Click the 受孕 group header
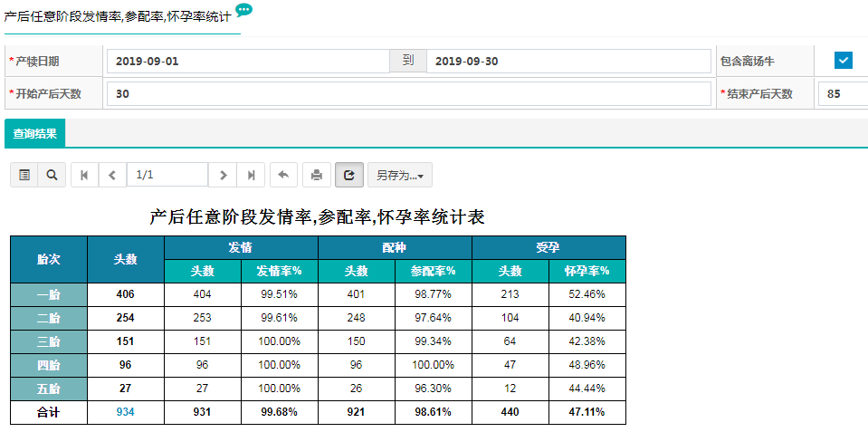868x432 pixels. tap(548, 247)
